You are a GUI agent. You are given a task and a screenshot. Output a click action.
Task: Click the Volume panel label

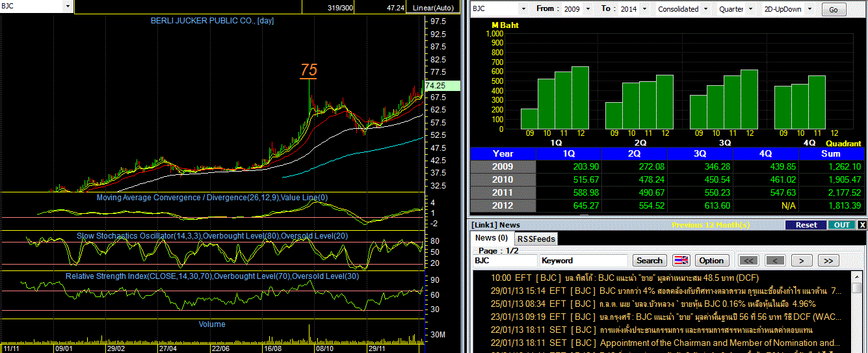tap(212, 324)
